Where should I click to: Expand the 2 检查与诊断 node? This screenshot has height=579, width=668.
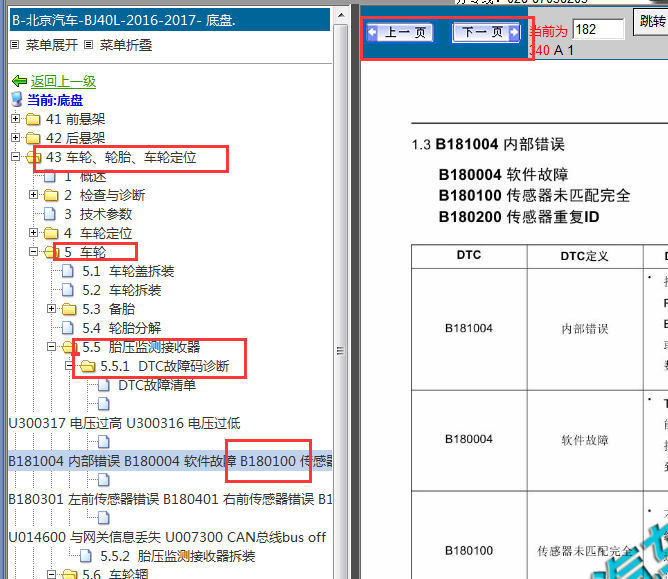click(x=33, y=194)
